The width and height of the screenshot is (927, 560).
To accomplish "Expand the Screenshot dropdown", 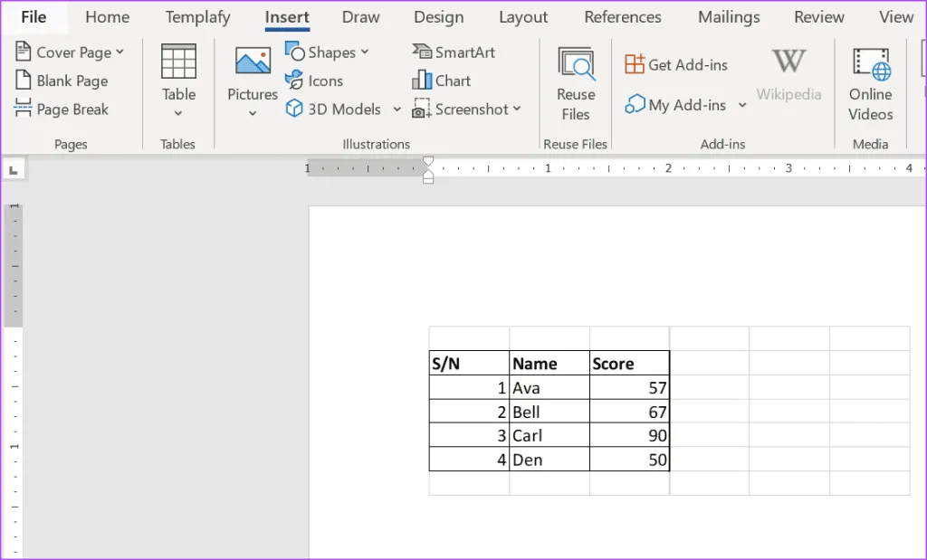I will (x=517, y=109).
